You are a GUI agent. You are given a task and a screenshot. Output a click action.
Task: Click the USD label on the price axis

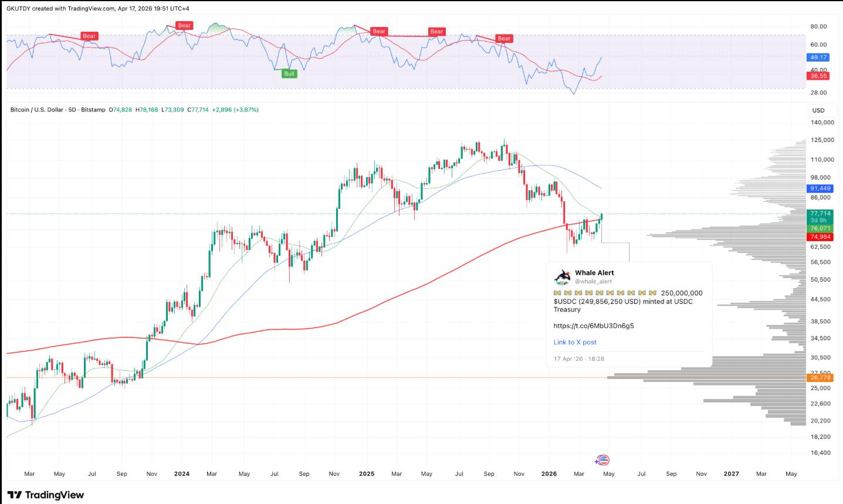tap(817, 110)
